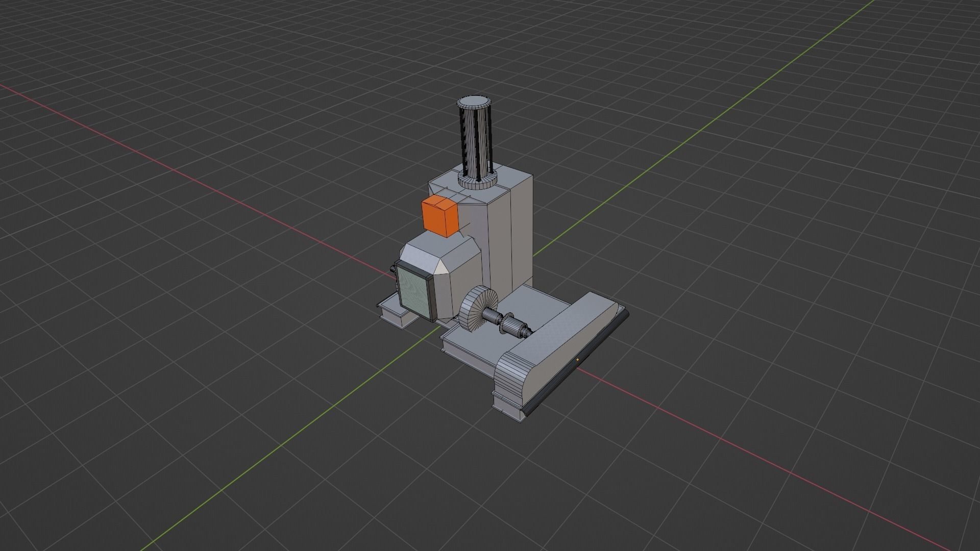The height and width of the screenshot is (551, 980).
Task: Select the orange highlighted cube on the machine
Action: point(439,216)
